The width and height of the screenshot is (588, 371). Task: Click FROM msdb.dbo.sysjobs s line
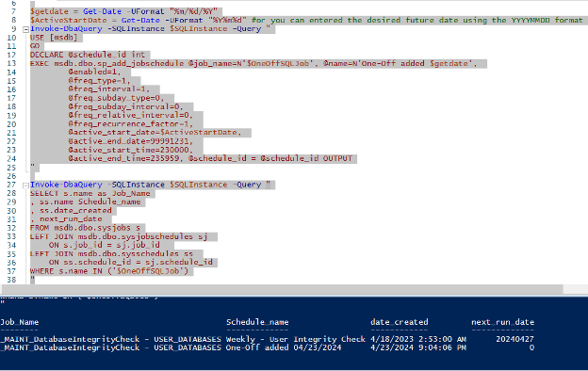click(x=85, y=228)
